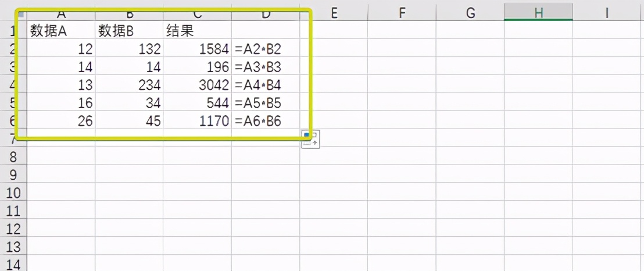The image size is (644, 271).
Task: Select row 9 header
Action: (x=13, y=175)
